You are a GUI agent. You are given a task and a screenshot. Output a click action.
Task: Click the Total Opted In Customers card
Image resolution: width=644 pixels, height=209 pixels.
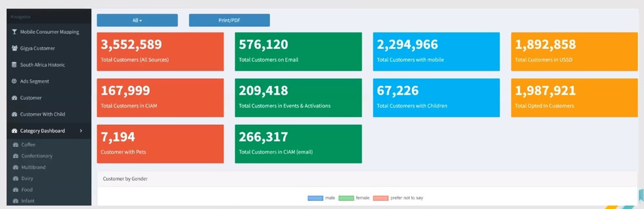pos(574,98)
